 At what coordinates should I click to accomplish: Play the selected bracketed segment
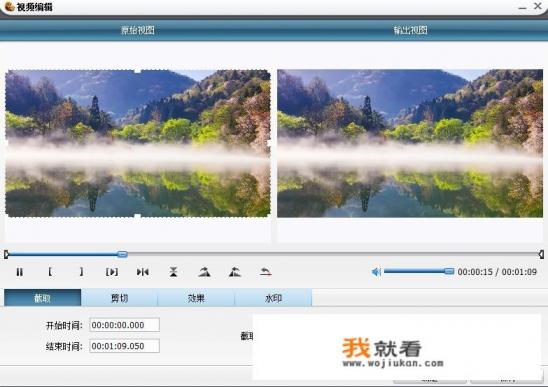click(112, 272)
